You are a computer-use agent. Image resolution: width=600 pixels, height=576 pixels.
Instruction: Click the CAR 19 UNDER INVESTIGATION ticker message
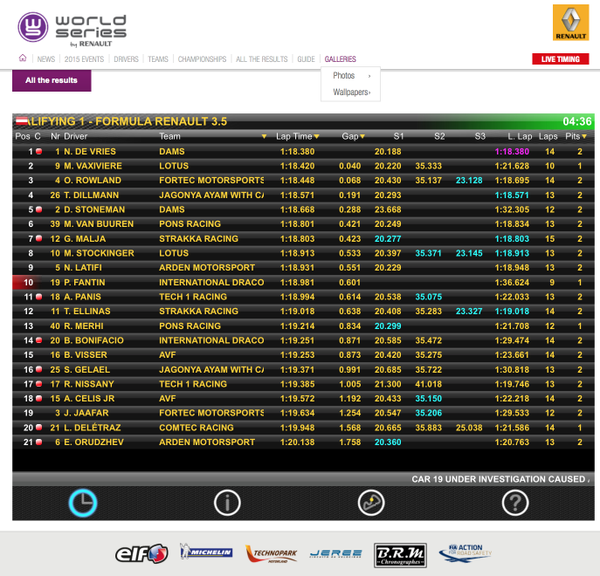501,479
